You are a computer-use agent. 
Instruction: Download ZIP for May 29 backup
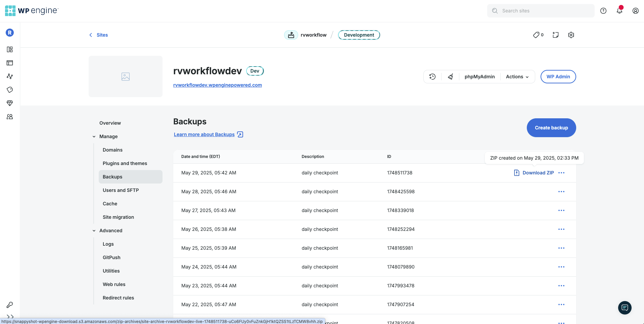(534, 173)
